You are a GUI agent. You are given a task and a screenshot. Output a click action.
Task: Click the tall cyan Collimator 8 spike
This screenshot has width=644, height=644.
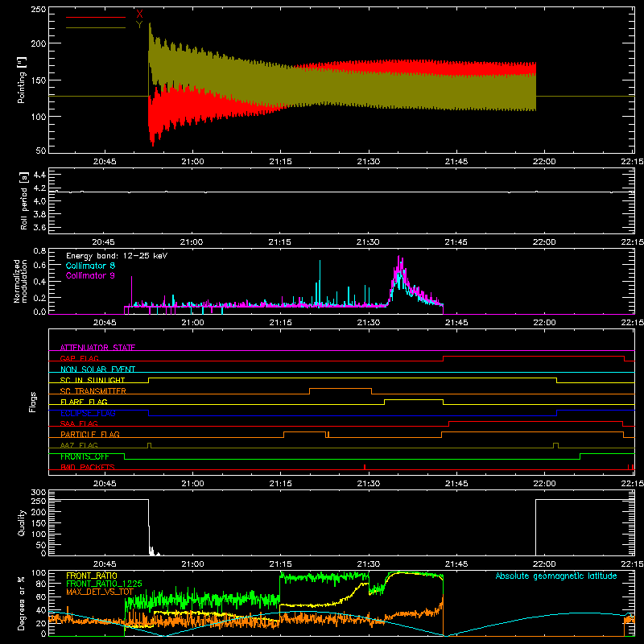click(x=320, y=283)
